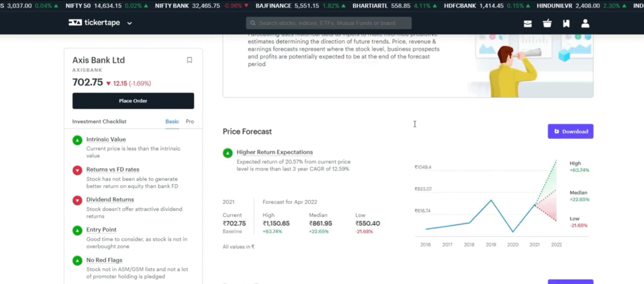Viewport: 644px width, 284px height.
Task: Open the Intrinsic Value checklist label
Action: pos(106,140)
